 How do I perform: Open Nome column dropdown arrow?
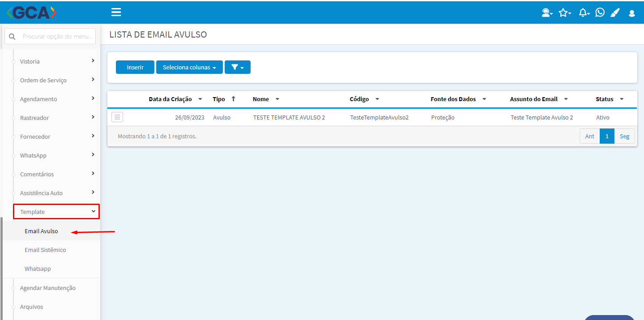[x=277, y=99]
